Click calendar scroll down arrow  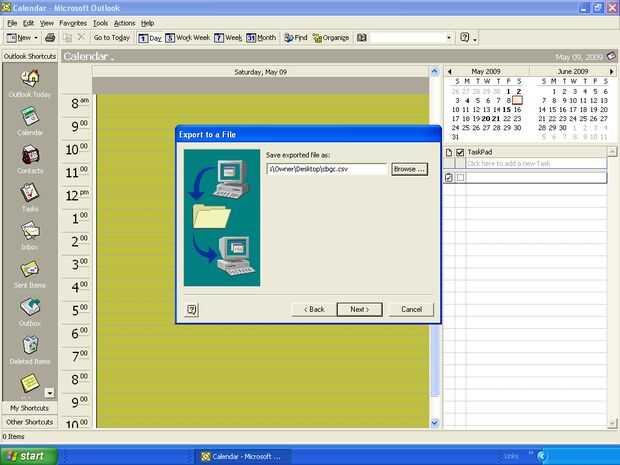(x=435, y=423)
